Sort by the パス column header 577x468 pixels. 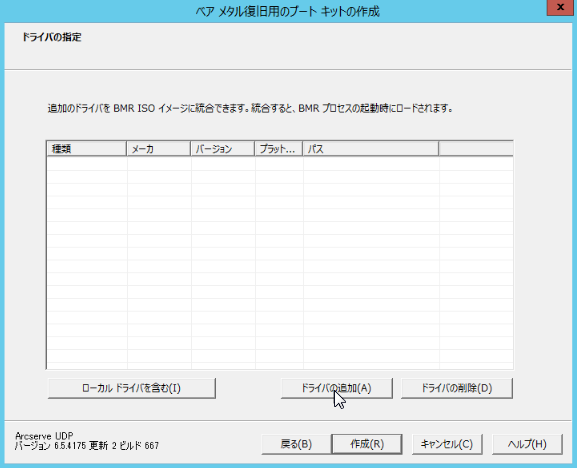pyautogui.click(x=371, y=149)
